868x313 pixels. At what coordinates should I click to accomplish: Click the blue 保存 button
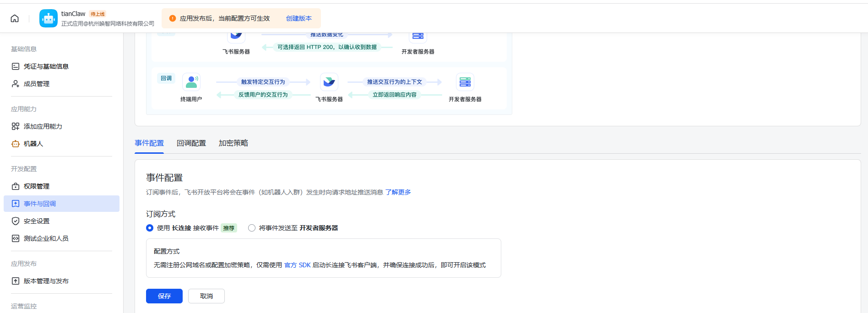[x=164, y=296]
